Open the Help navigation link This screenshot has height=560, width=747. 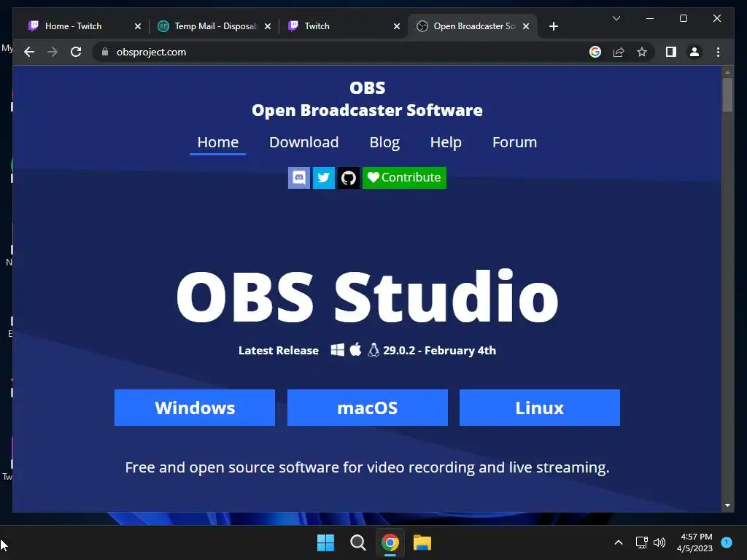pos(446,142)
